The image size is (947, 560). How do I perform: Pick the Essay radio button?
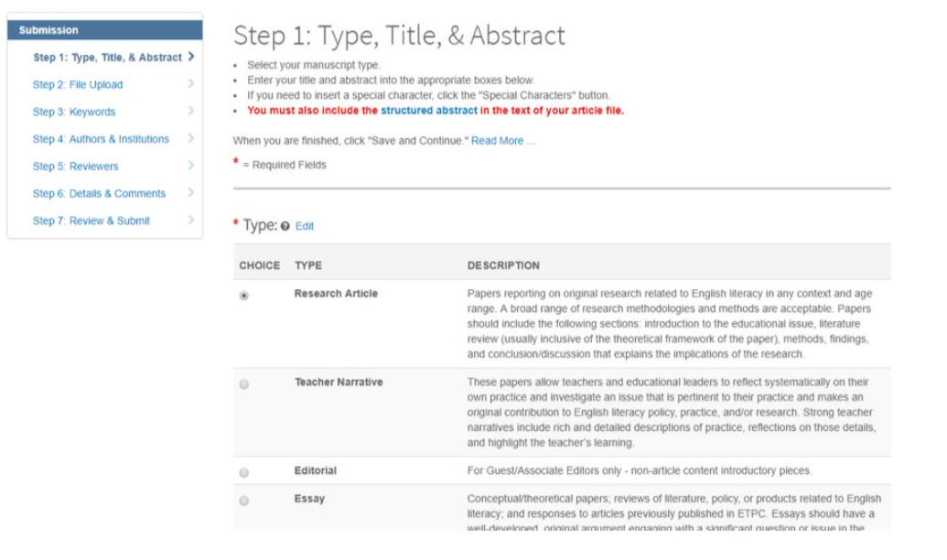244,501
